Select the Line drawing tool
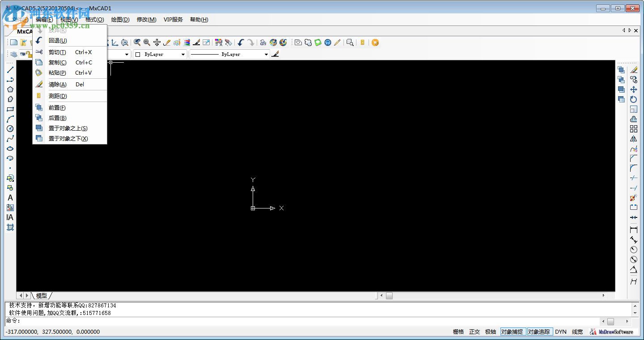Screen dimensions: 644x340 (10, 70)
